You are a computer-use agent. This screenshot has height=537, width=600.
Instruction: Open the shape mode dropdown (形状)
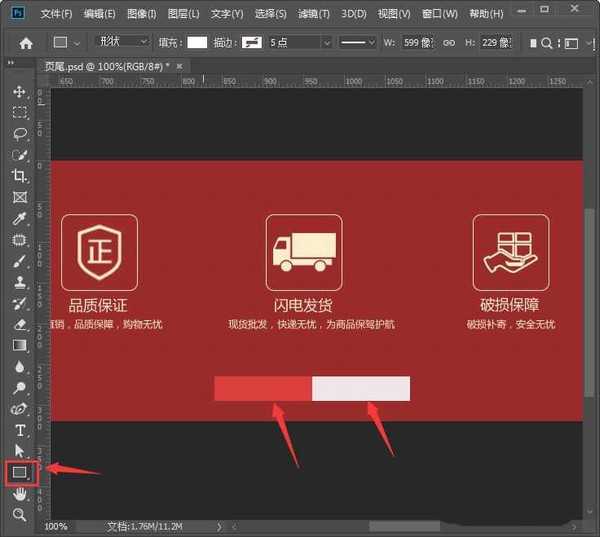coord(118,43)
